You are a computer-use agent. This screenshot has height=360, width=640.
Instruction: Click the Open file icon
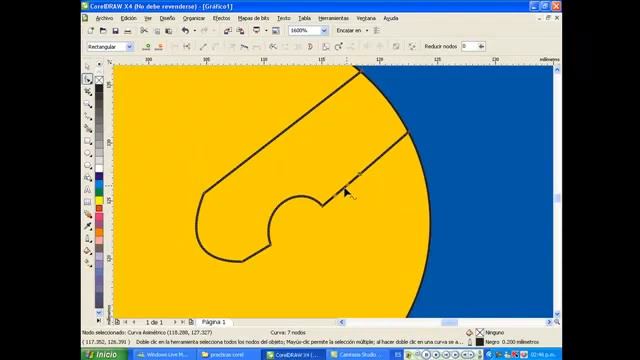pyautogui.click(x=103, y=31)
